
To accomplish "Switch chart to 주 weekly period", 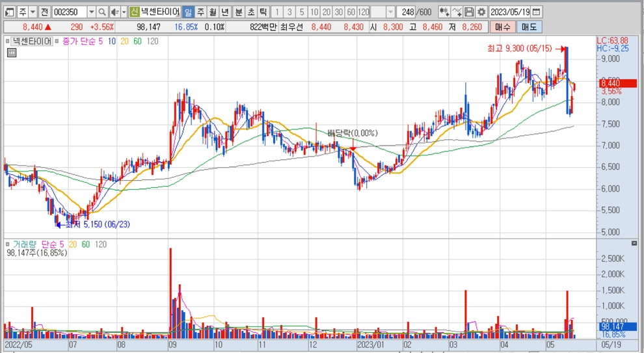I will coord(200,12).
